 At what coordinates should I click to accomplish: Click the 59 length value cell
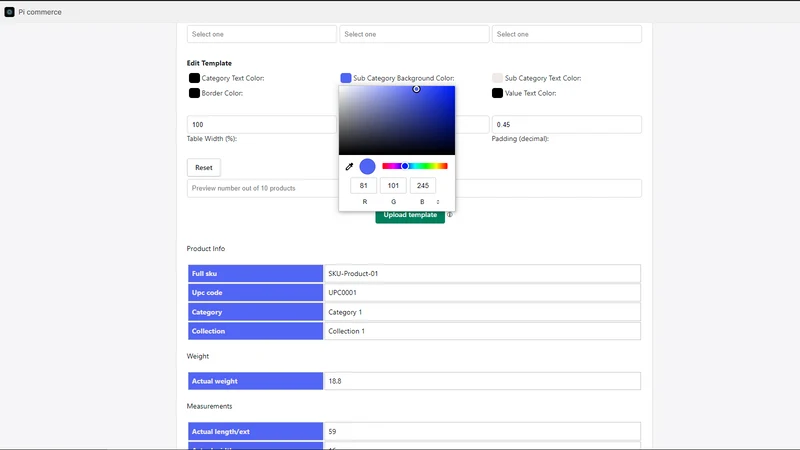coord(482,432)
